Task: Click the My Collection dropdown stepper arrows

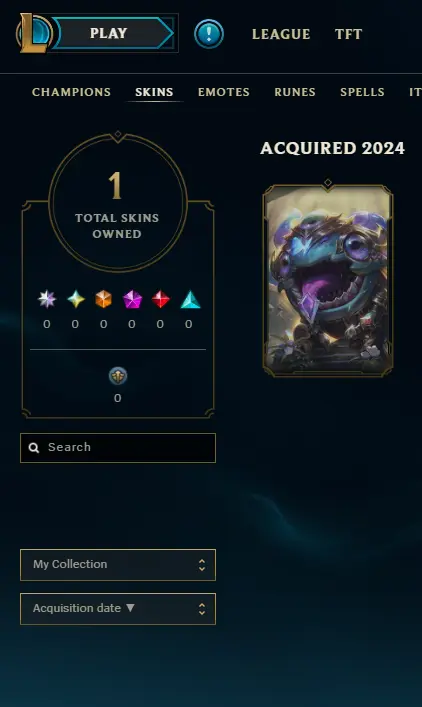Action: [202, 565]
